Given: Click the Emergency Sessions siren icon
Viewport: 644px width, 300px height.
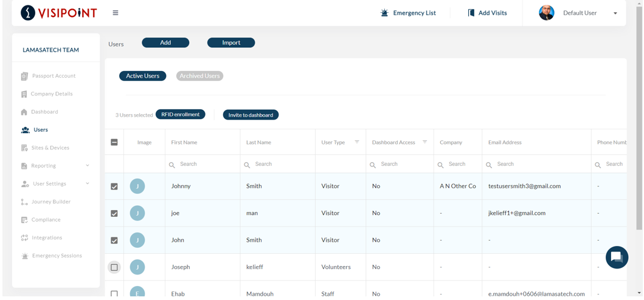Looking at the screenshot, I should (25, 256).
